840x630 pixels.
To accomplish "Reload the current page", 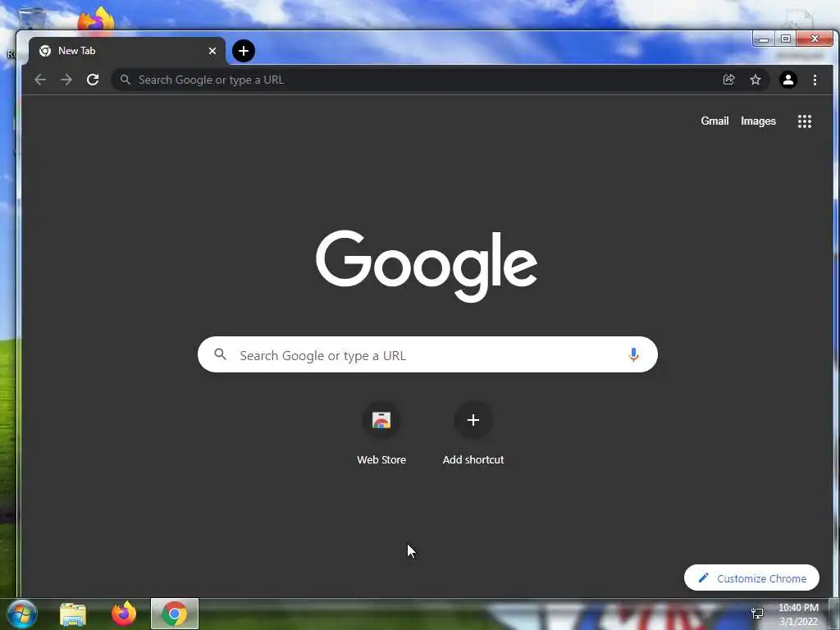I will pos(93,80).
